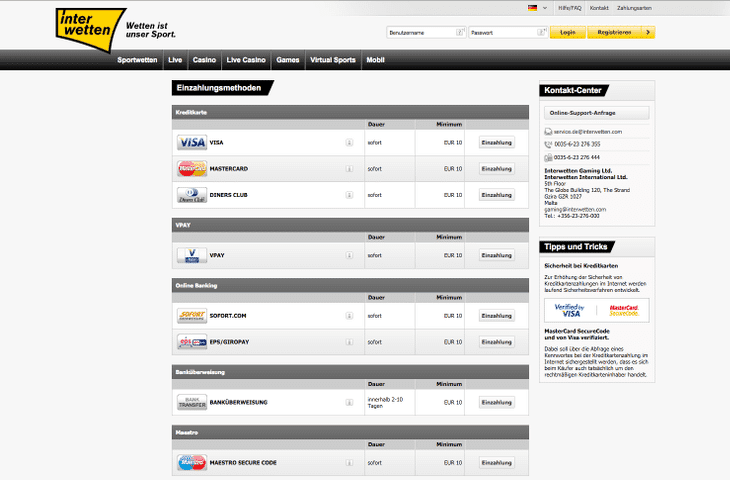
Task: Click the German flag language icon
Action: coord(532,8)
